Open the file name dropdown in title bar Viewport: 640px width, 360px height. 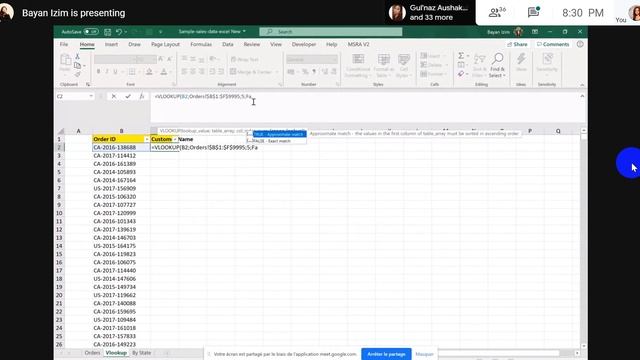(x=244, y=31)
